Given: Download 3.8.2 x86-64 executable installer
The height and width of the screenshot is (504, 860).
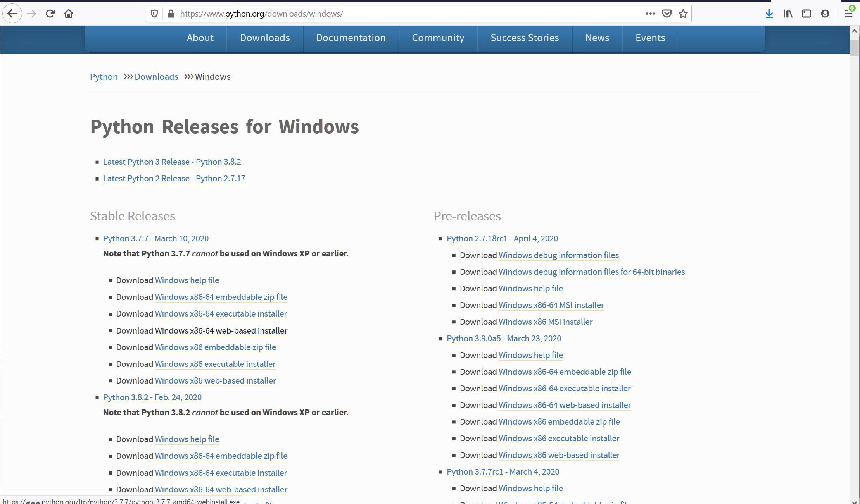Looking at the screenshot, I should tap(221, 473).
